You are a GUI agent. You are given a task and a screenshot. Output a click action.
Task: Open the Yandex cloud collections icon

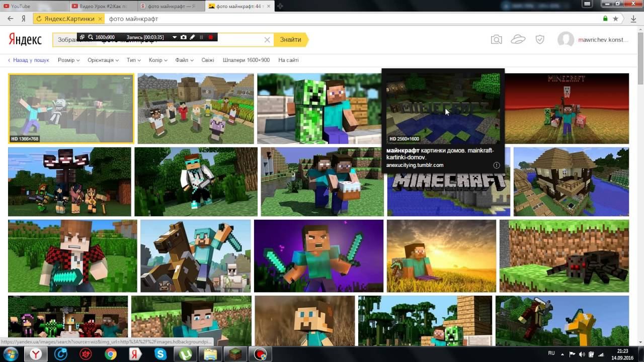(x=518, y=40)
